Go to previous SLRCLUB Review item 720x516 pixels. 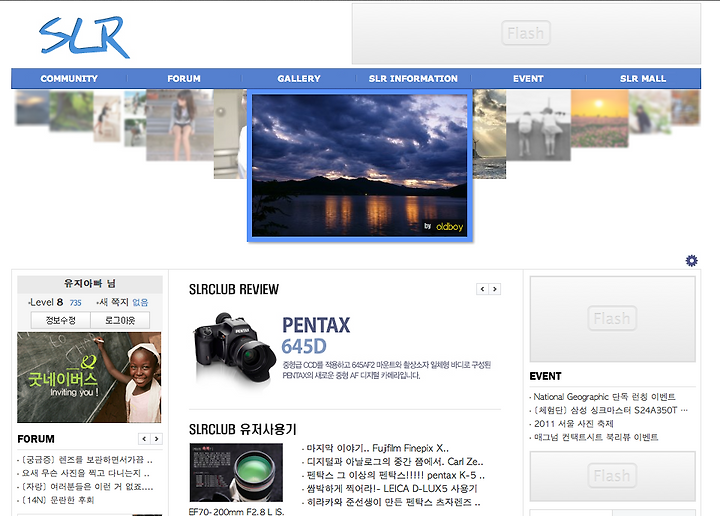(482, 289)
